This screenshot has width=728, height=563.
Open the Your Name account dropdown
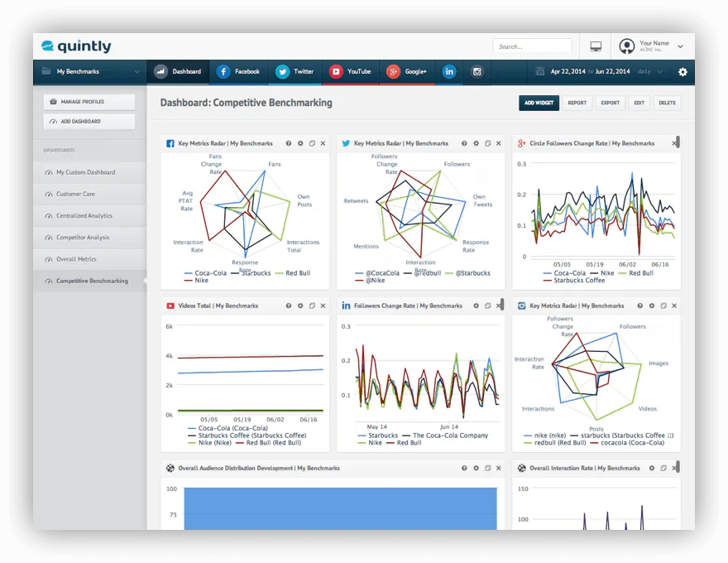680,46
